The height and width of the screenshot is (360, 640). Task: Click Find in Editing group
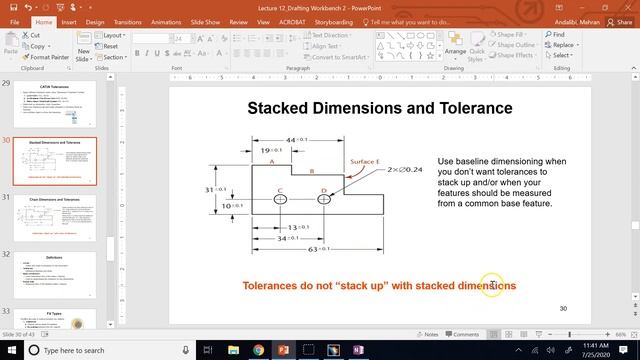pos(555,35)
